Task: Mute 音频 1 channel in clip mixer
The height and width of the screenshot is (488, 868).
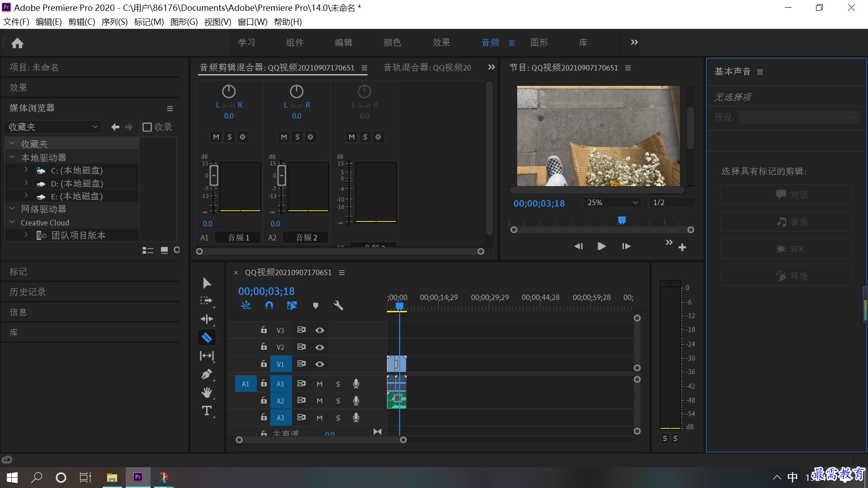Action: pos(216,137)
